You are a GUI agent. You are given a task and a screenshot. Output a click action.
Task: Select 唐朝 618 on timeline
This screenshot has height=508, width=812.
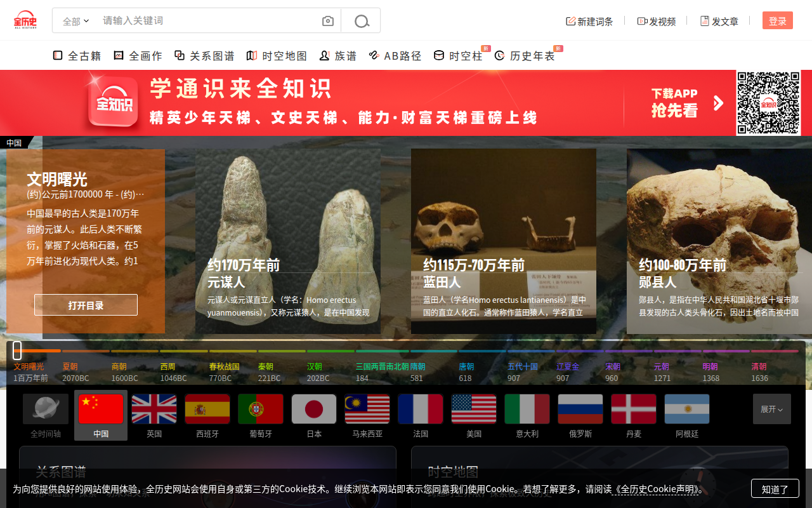(x=466, y=372)
